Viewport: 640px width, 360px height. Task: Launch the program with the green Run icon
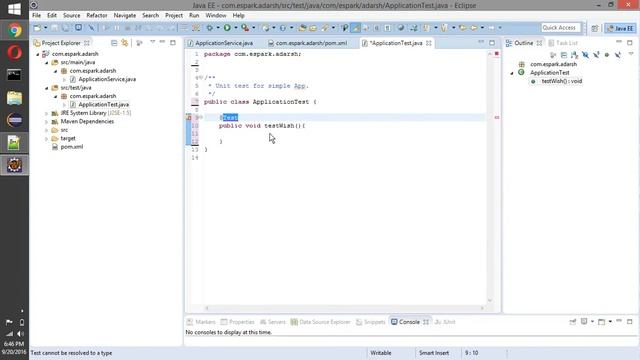(227, 28)
